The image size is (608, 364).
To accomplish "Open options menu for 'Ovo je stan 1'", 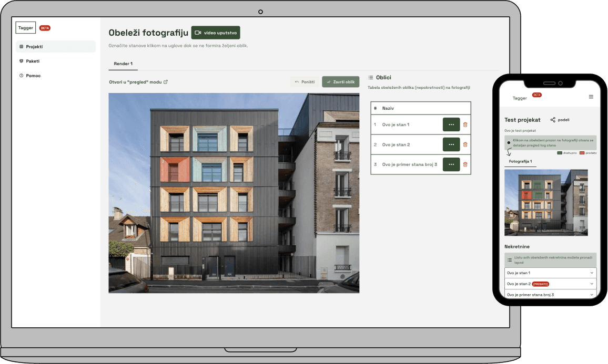I will tap(451, 124).
